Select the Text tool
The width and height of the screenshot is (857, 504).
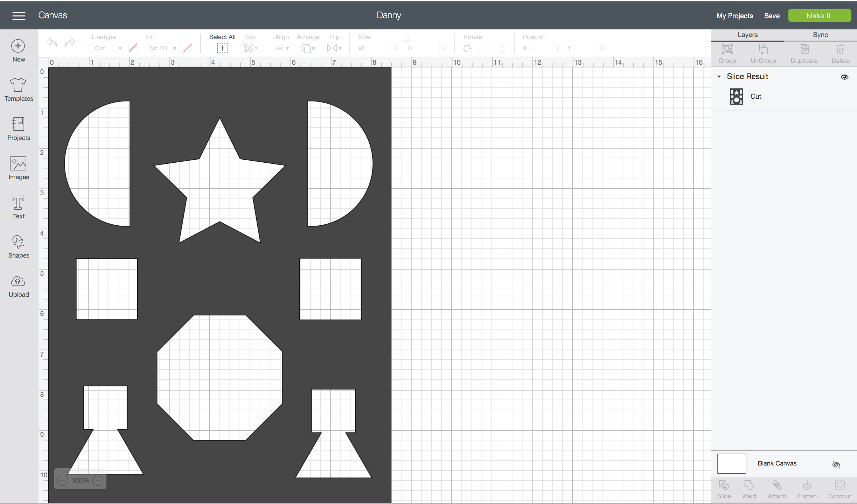pyautogui.click(x=19, y=207)
